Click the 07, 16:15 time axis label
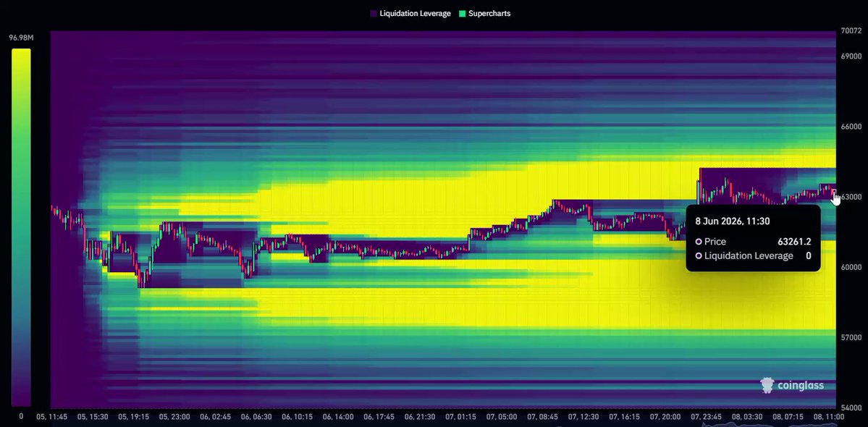This screenshot has height=427, width=868. pyautogui.click(x=624, y=416)
